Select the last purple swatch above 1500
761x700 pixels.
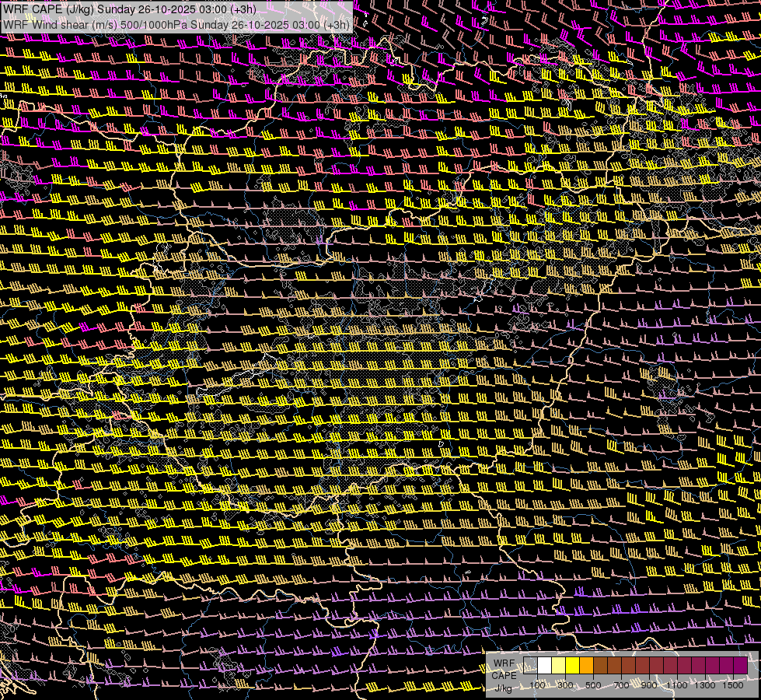coord(740,666)
